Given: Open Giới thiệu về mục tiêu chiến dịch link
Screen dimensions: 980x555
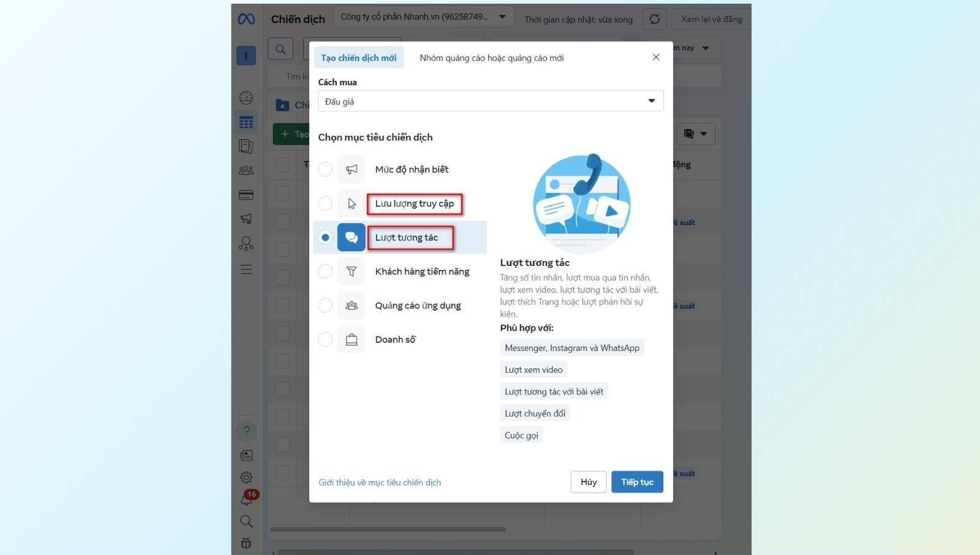Looking at the screenshot, I should (x=380, y=483).
